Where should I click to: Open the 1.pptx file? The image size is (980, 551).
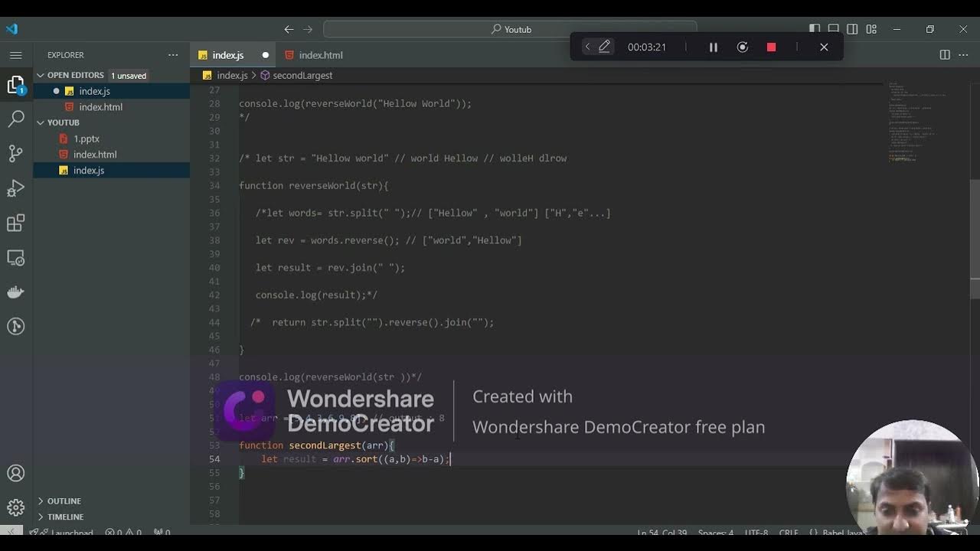(x=112, y=139)
